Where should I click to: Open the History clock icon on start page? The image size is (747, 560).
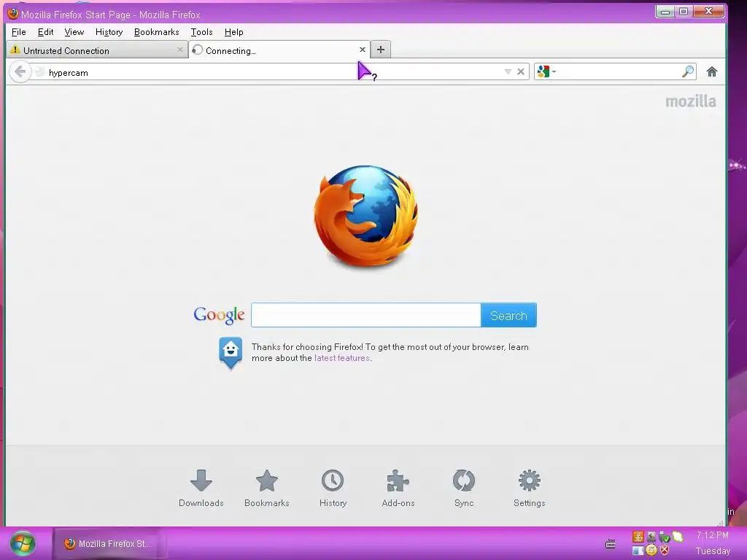point(333,480)
